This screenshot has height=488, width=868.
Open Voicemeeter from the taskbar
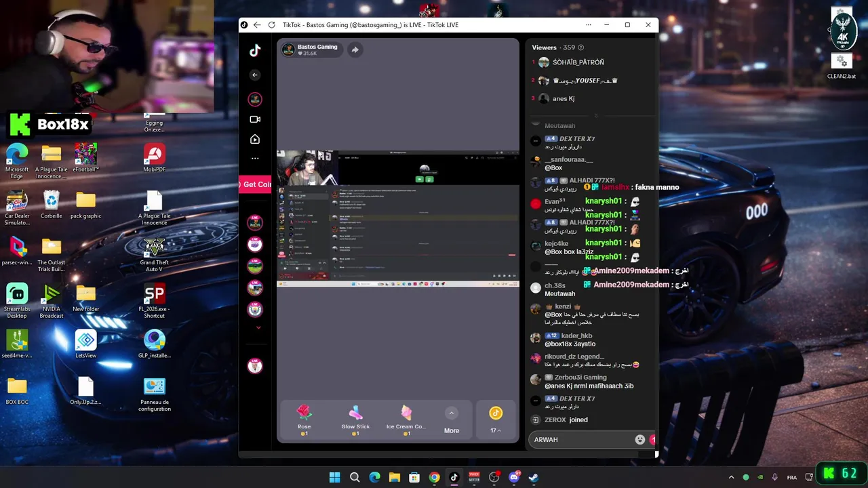pyautogui.click(x=474, y=477)
